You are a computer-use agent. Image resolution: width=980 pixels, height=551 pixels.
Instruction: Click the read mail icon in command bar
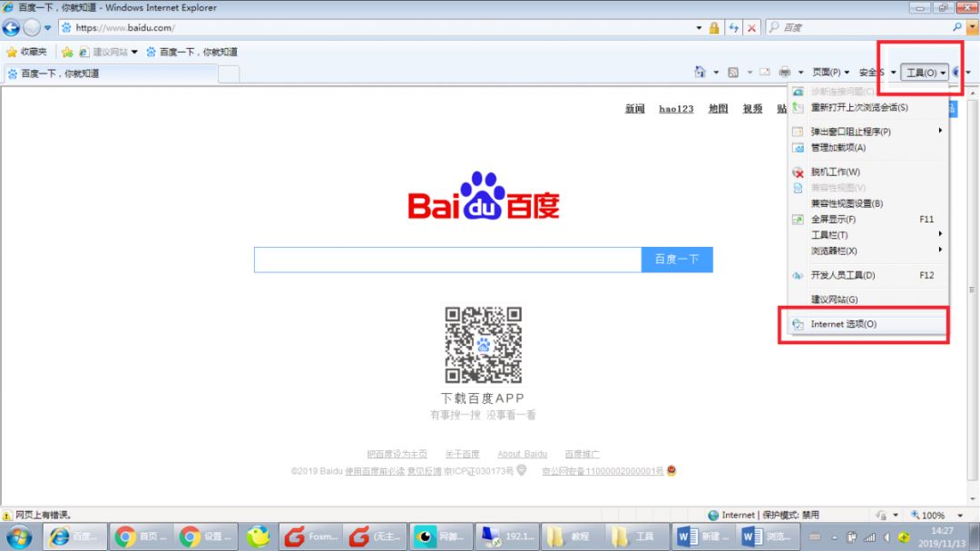point(765,73)
